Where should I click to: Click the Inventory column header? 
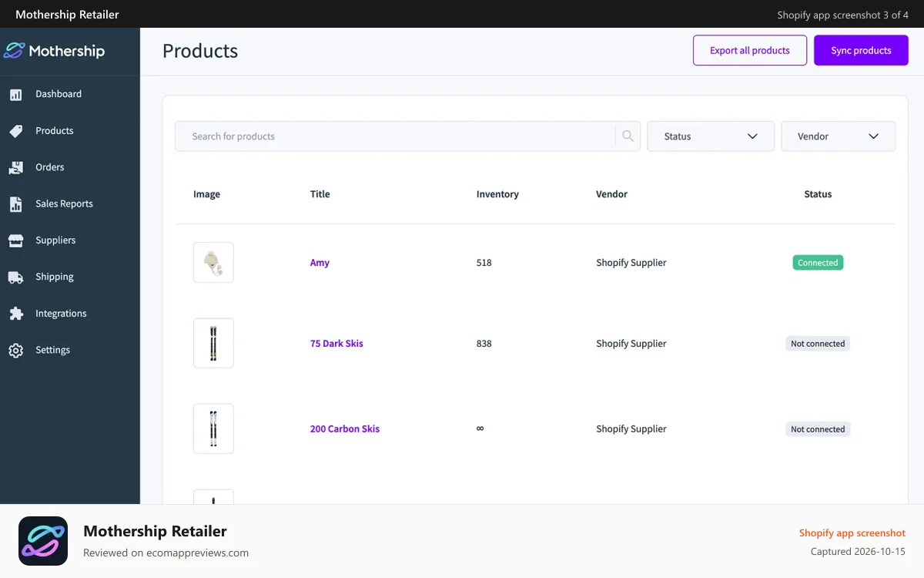click(x=497, y=194)
